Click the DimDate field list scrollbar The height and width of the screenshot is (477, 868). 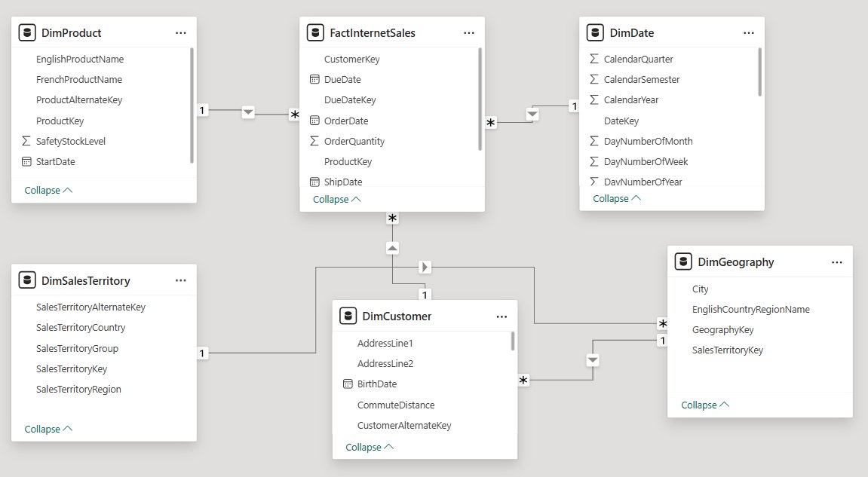click(x=759, y=72)
